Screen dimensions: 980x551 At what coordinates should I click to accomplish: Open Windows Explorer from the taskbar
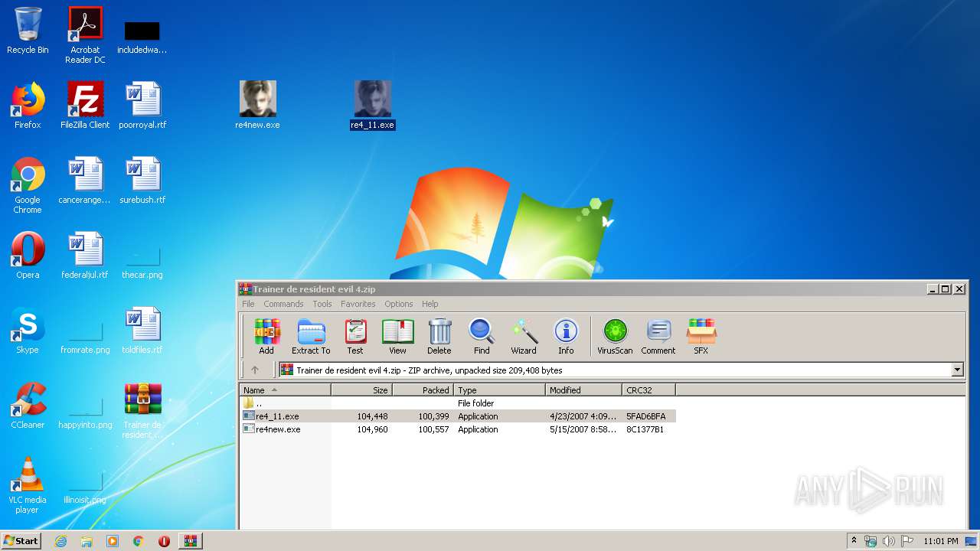coord(87,541)
